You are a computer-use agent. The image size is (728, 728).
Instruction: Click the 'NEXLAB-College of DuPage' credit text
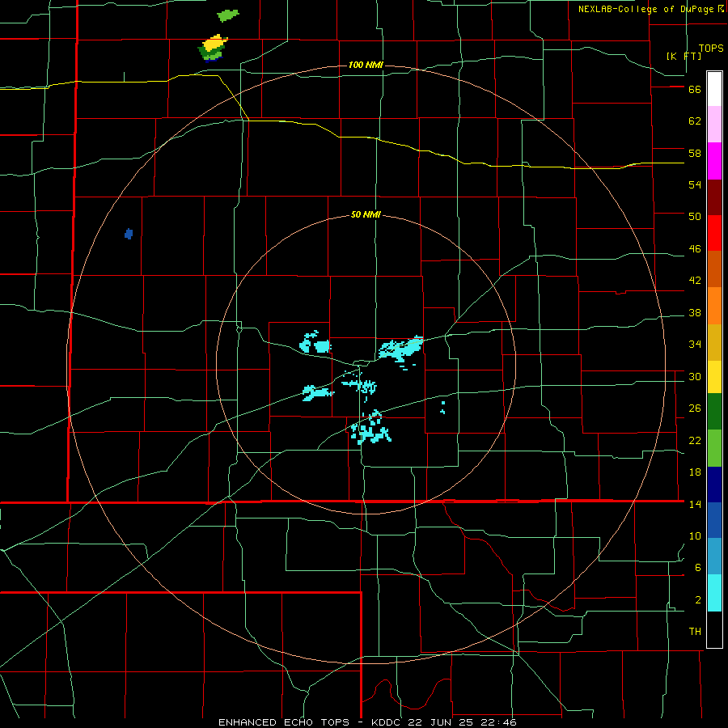(645, 9)
